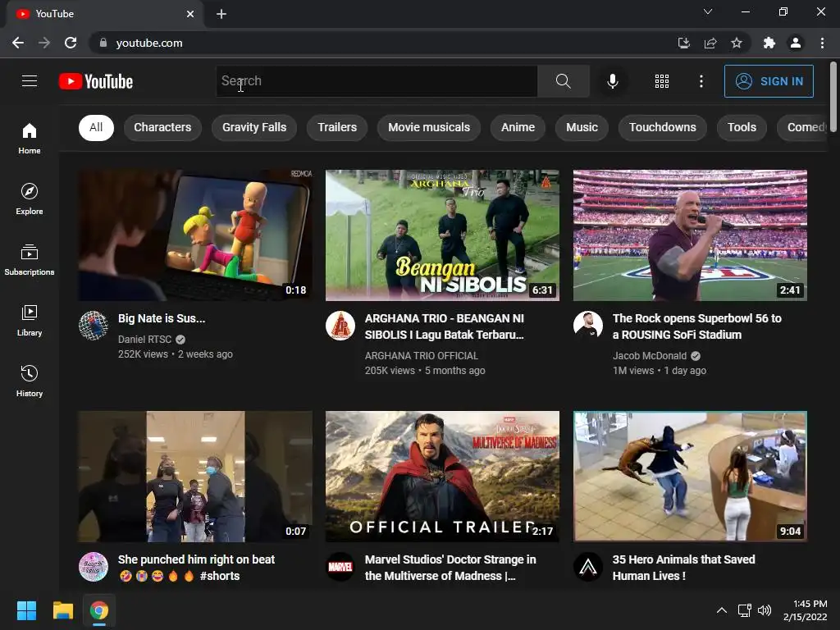
Task: Expand the tab search chevron
Action: coord(708,11)
